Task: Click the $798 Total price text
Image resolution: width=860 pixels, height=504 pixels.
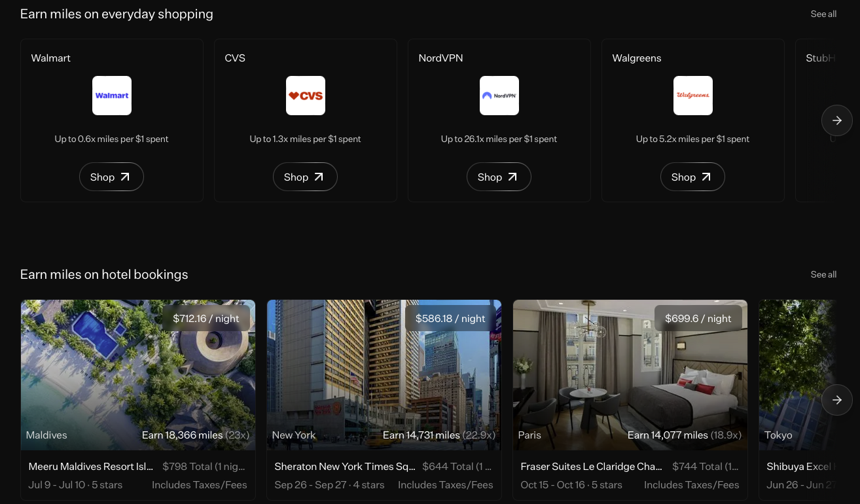Action: [x=204, y=467]
